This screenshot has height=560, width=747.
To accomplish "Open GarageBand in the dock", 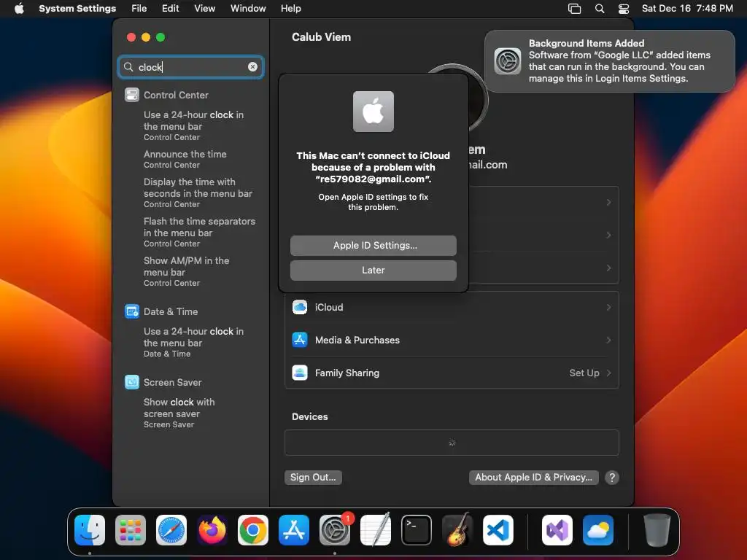I will point(457,530).
